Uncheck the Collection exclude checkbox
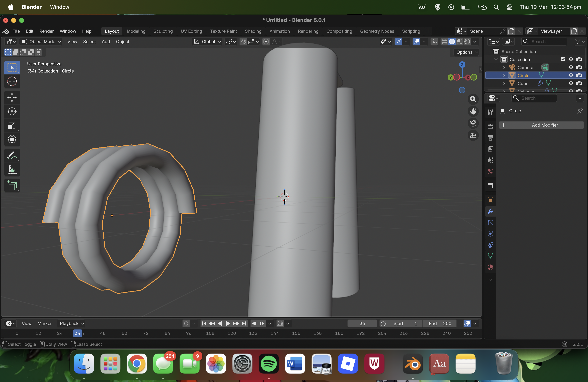 563,59
